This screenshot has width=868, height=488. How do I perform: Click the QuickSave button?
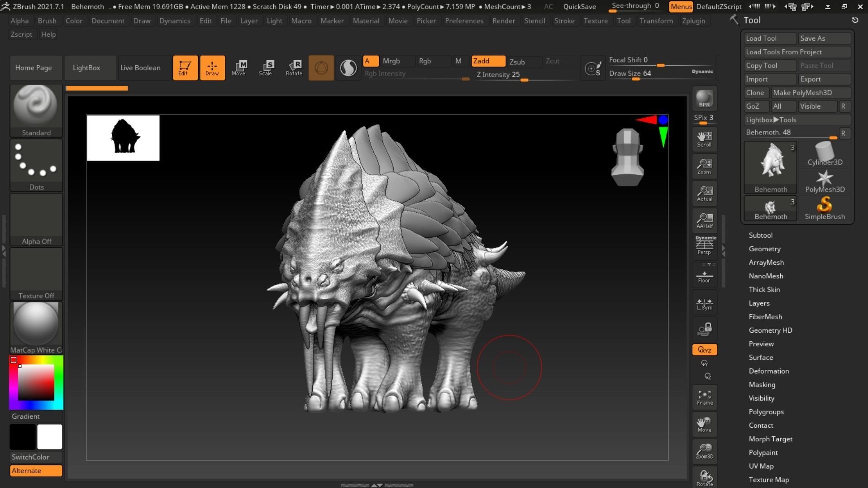pyautogui.click(x=579, y=7)
